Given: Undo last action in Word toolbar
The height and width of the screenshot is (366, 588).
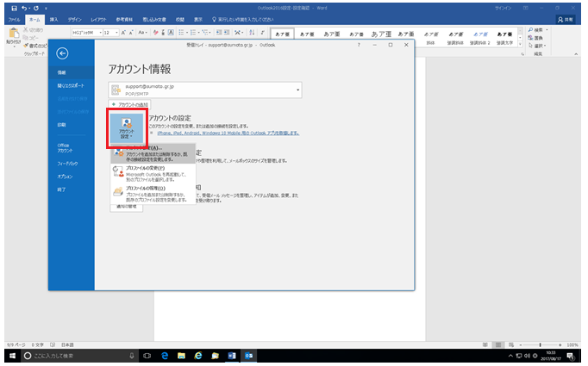Looking at the screenshot, I should tap(24, 8).
